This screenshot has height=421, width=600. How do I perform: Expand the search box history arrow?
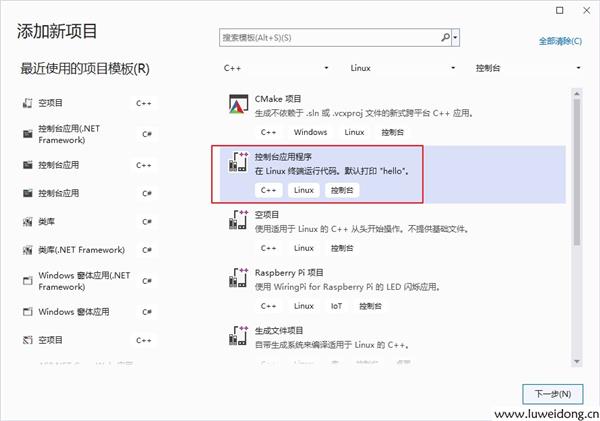point(456,37)
